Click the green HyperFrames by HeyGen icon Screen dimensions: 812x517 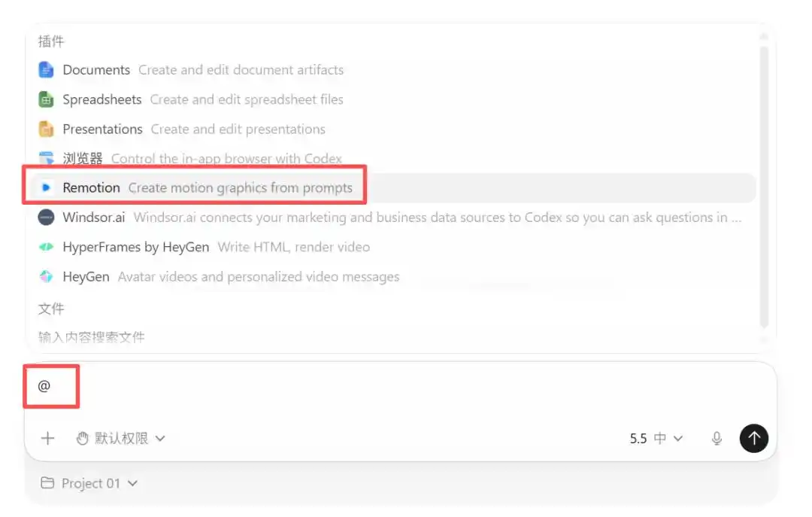46,247
